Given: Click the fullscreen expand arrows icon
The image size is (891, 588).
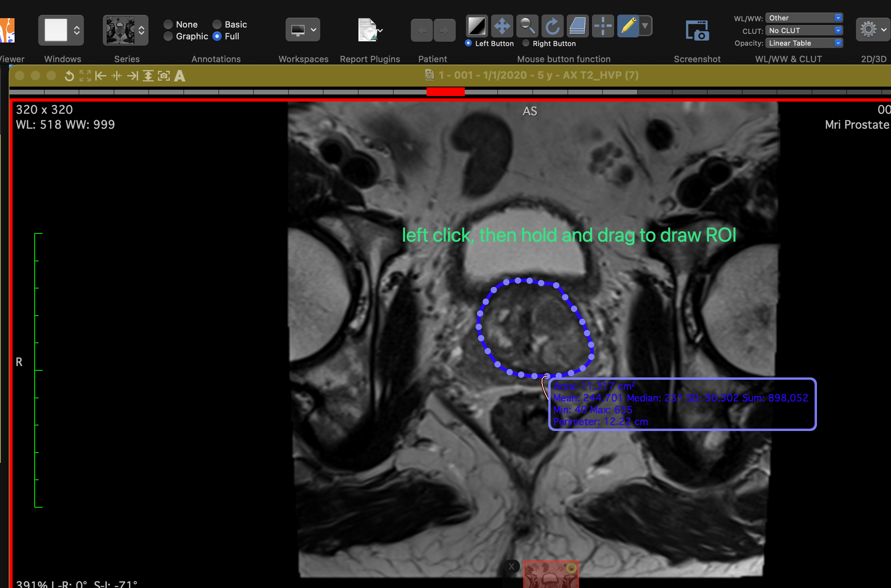Looking at the screenshot, I should pos(85,76).
